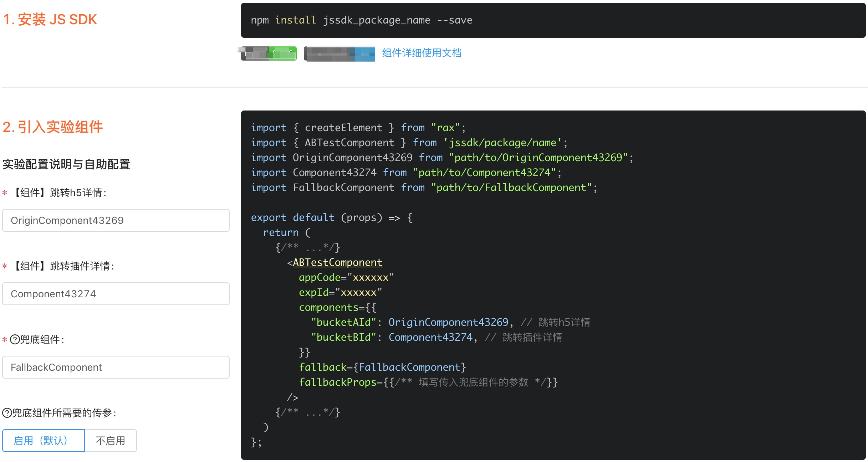Viewport: 868px width, 462px height.
Task: Click the npm install command code block
Action: pyautogui.click(x=361, y=20)
